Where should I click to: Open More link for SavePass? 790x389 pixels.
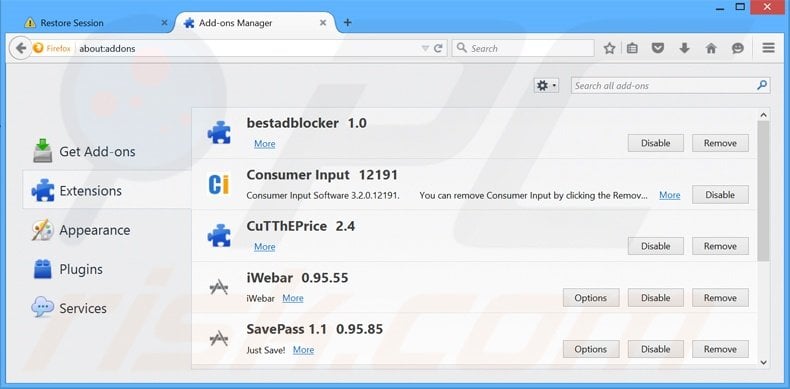(x=303, y=350)
